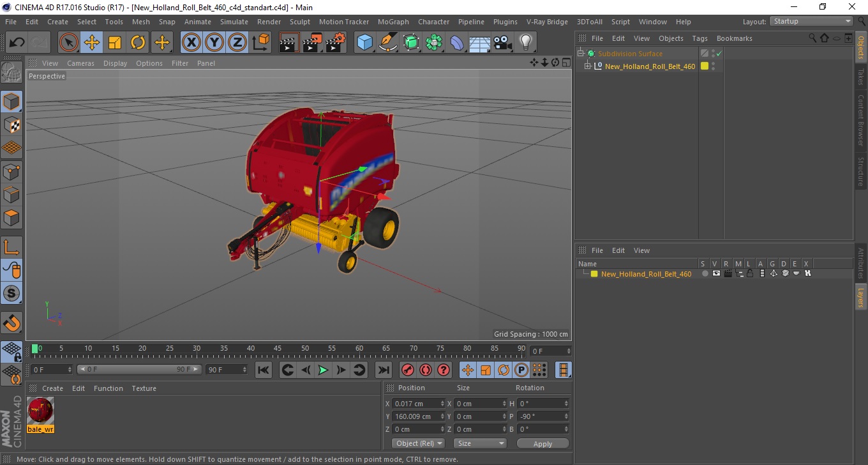The image size is (868, 465).
Task: Open viewport Cameras menu
Action: point(80,63)
